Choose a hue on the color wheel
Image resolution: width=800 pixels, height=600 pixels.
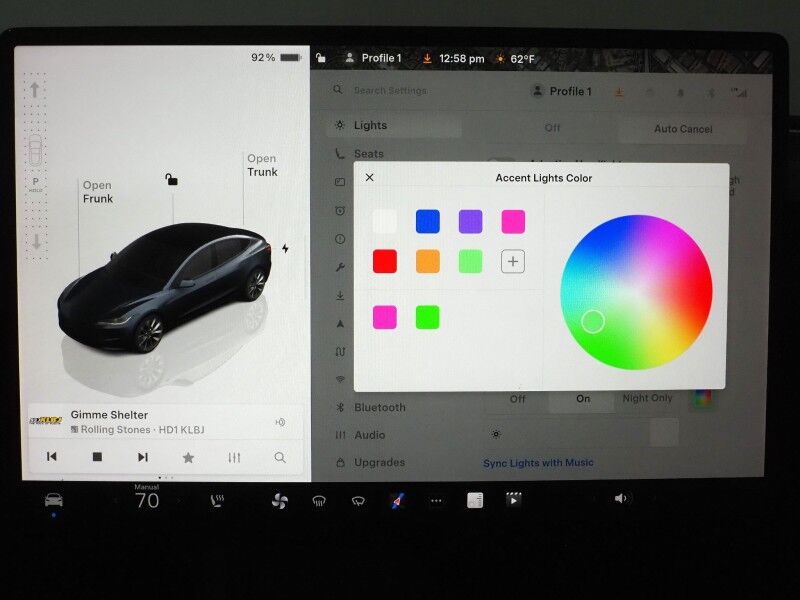point(636,292)
